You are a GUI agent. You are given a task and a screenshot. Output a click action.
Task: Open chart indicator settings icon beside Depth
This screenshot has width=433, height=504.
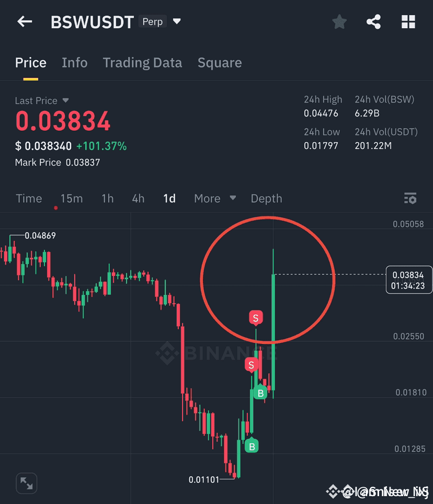click(x=410, y=198)
